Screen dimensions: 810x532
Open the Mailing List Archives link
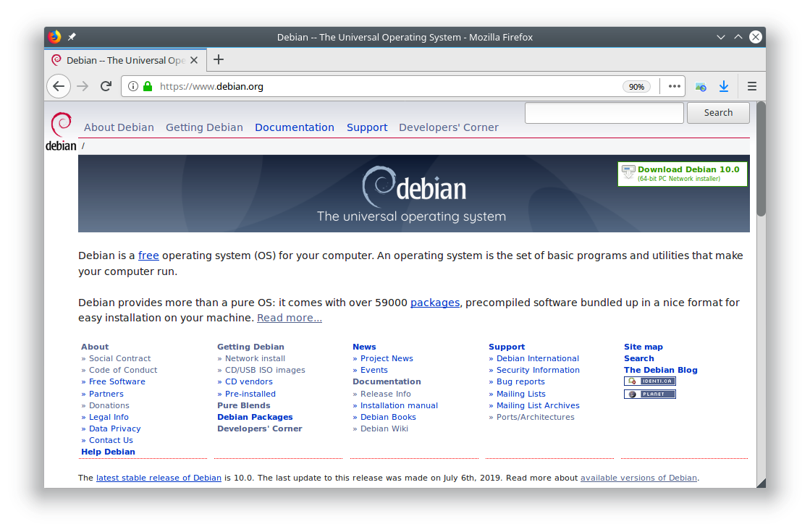pos(538,405)
